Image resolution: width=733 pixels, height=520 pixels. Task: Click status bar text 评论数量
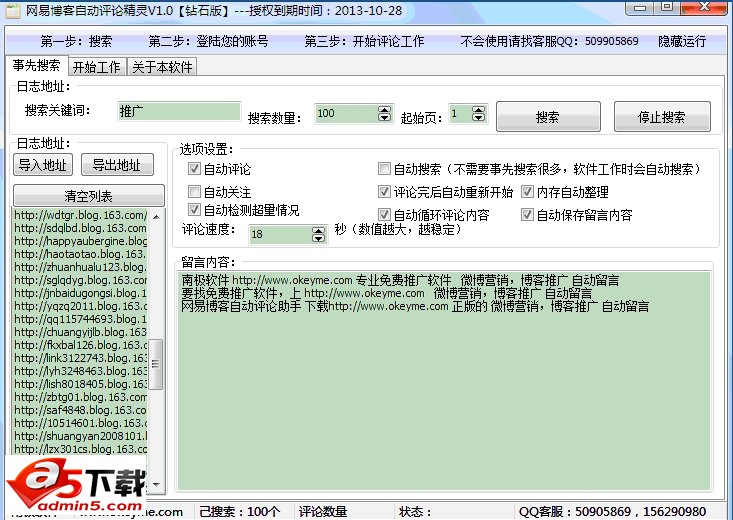click(x=323, y=512)
